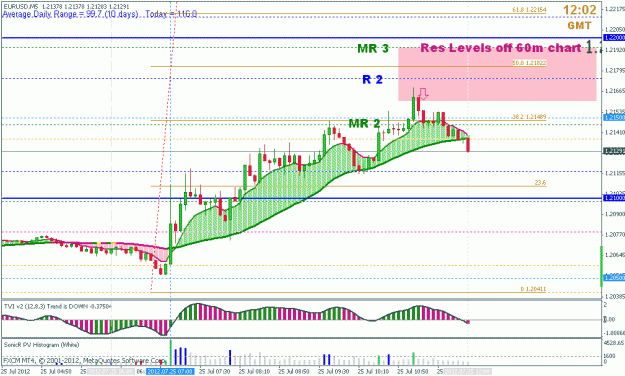625x376 pixels.
Task: Click the GMT label
Action: (x=580, y=26)
